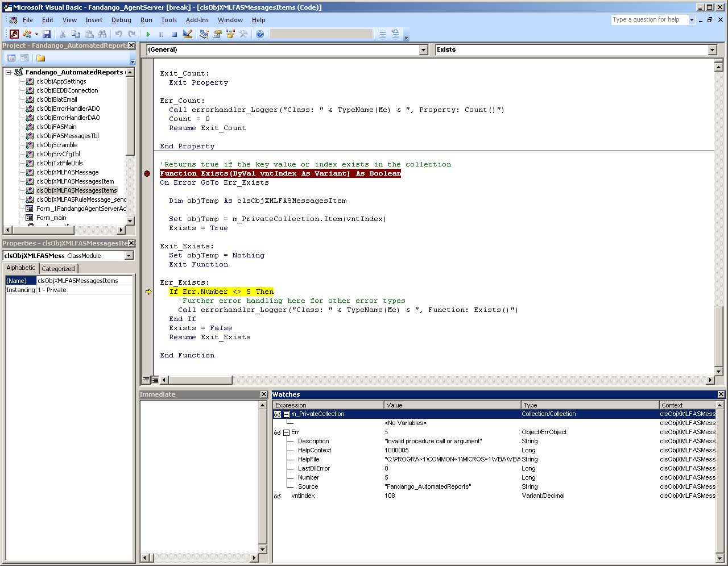Open the Debug menu
The image size is (728, 566).
121,20
